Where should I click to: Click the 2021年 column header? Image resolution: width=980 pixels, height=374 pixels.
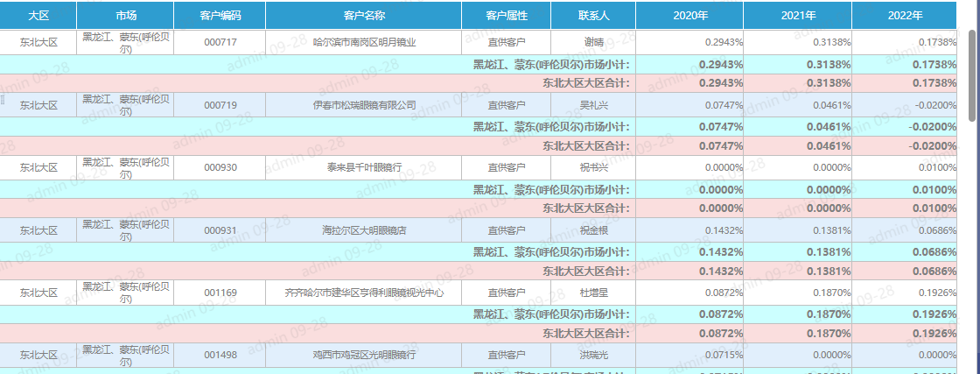[797, 16]
